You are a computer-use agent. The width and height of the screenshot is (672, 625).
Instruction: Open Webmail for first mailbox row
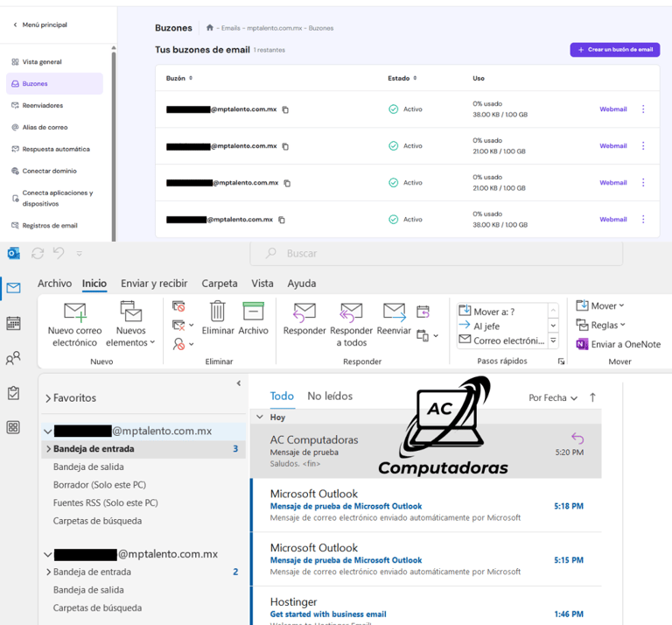[x=612, y=109]
